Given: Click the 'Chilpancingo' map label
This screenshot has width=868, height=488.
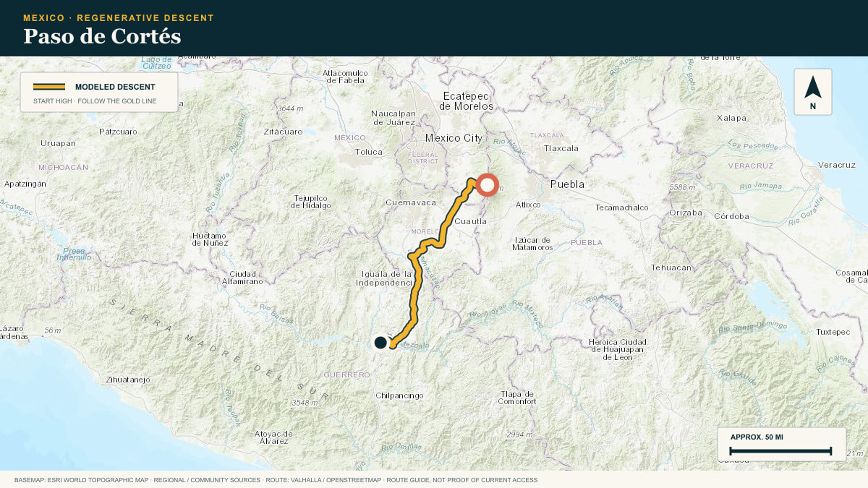Looking at the screenshot, I should 399,395.
